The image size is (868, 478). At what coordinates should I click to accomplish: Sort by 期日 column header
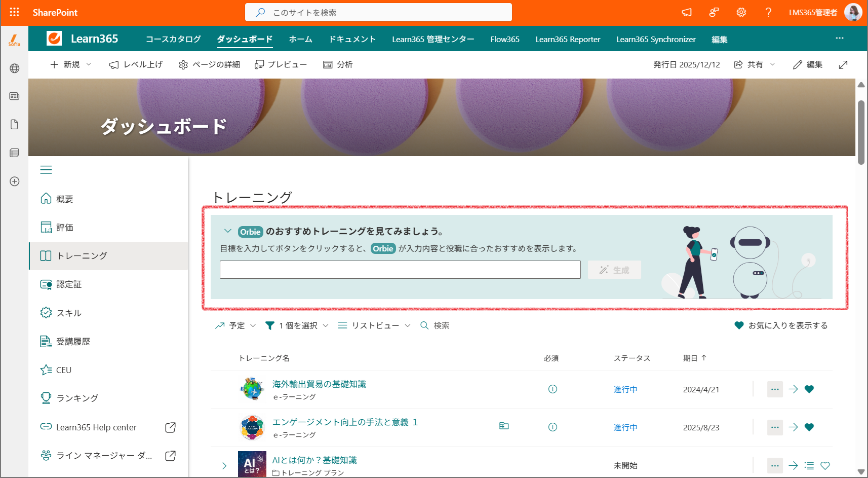[694, 358]
